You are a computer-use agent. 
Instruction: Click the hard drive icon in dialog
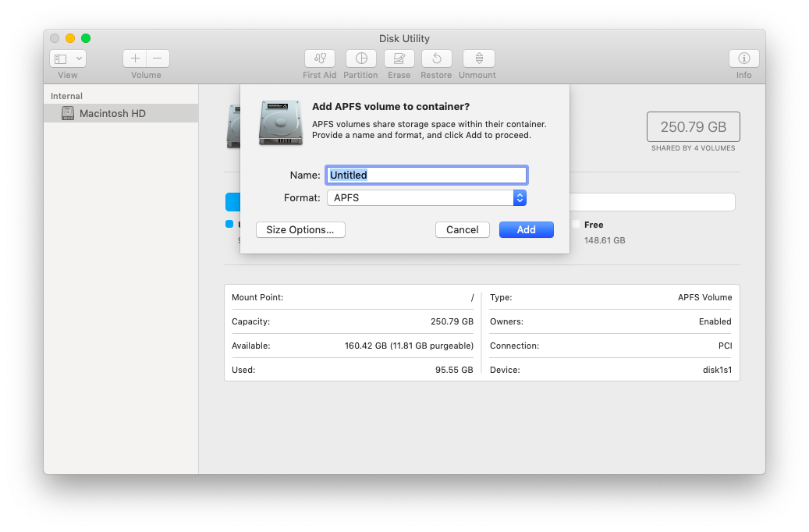280,123
